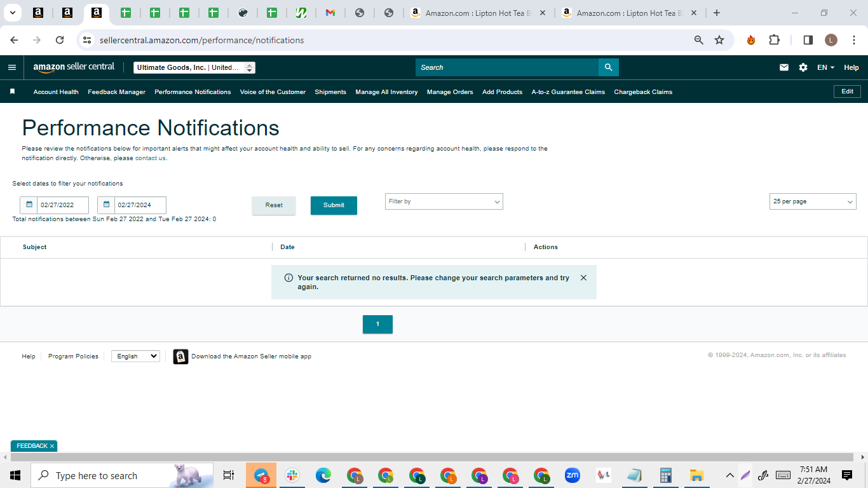The width and height of the screenshot is (868, 488).
Task: Click the Windows taskbar search box
Action: coord(122,475)
